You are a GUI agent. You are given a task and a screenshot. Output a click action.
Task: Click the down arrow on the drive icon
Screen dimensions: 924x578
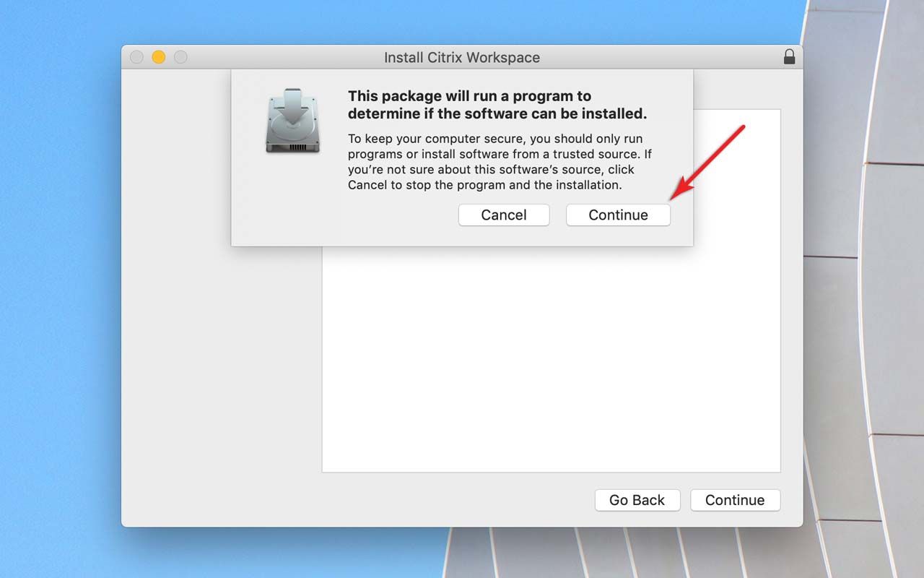pos(292,105)
